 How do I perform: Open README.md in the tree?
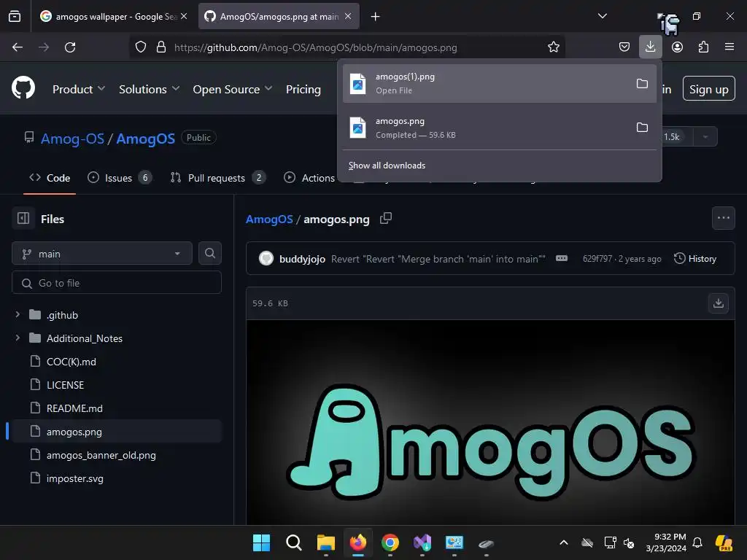74,408
